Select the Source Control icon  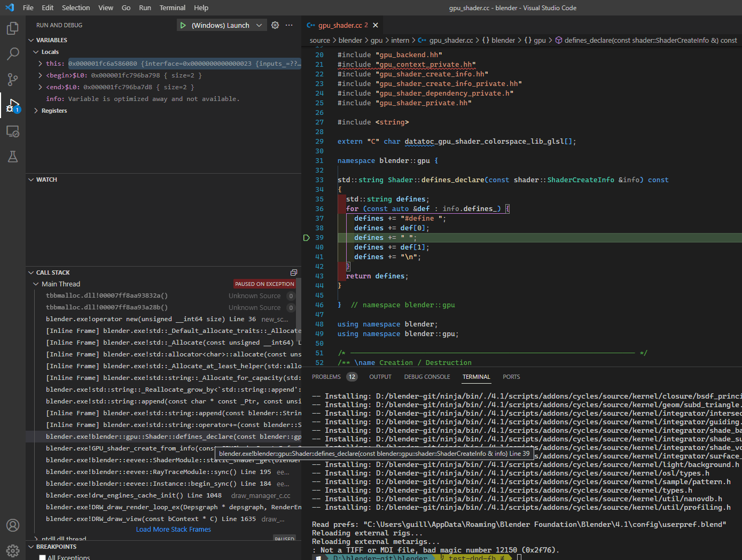click(12, 79)
